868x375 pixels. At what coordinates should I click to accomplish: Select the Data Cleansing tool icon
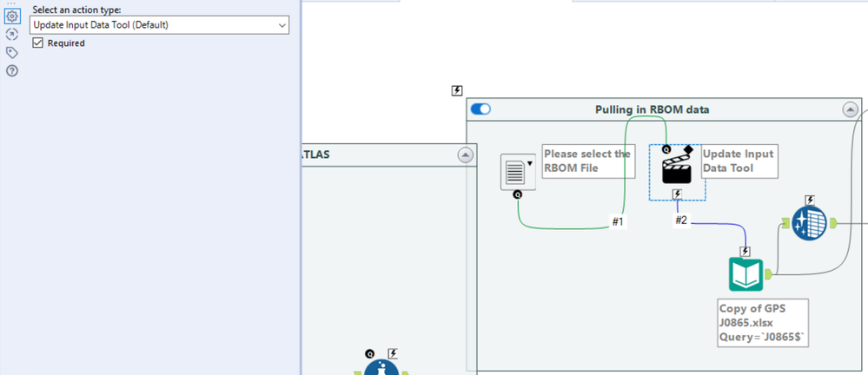pyautogui.click(x=809, y=223)
